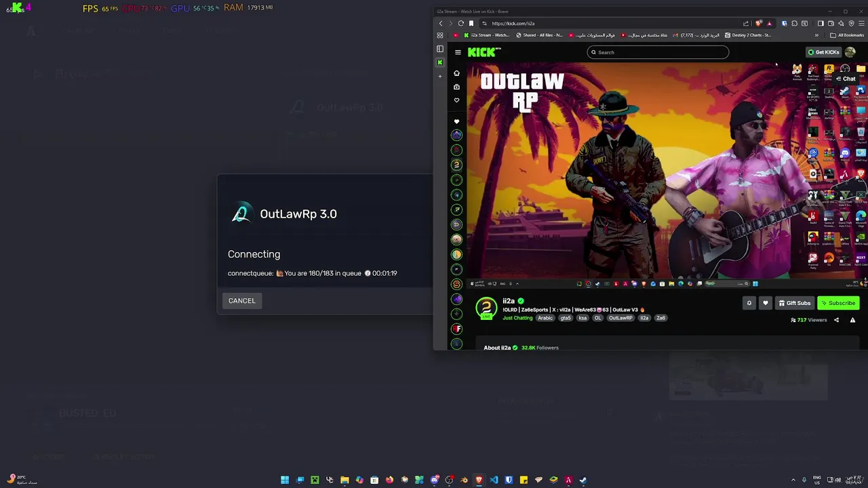Select ksa tag
Image resolution: width=868 pixels, height=488 pixels.
click(x=583, y=318)
